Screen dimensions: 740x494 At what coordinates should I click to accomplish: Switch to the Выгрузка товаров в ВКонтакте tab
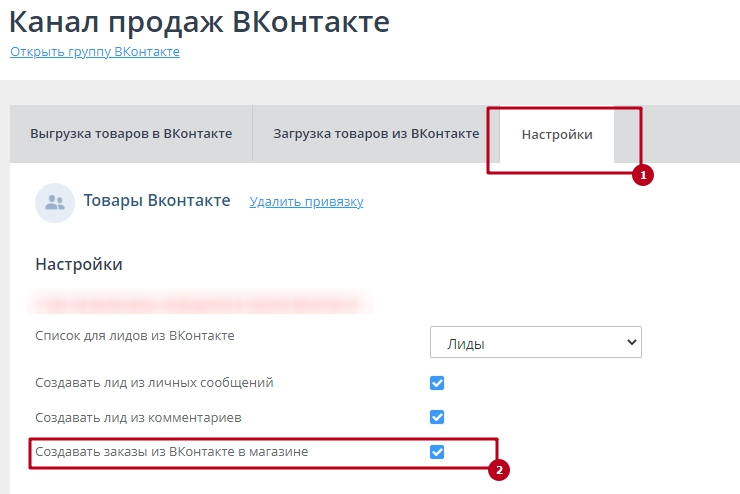point(131,134)
